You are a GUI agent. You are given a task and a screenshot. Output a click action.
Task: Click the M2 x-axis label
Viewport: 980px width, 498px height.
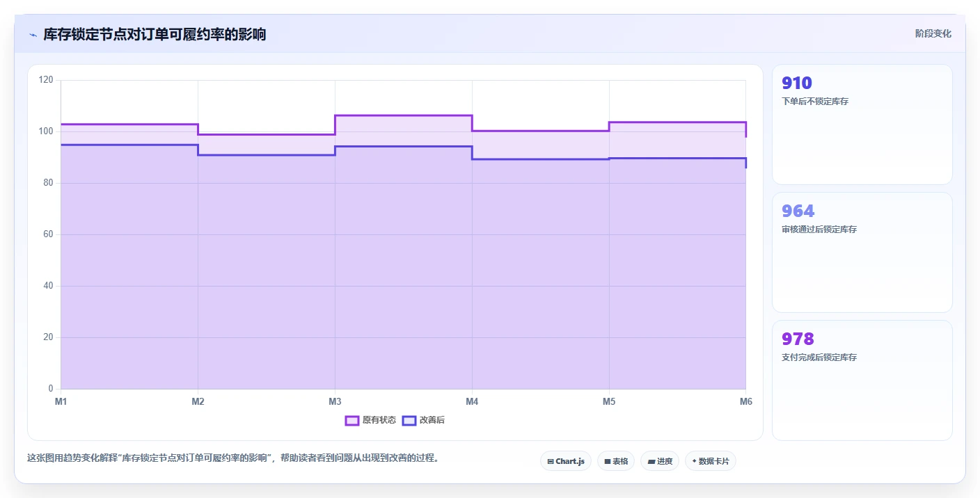click(x=198, y=401)
